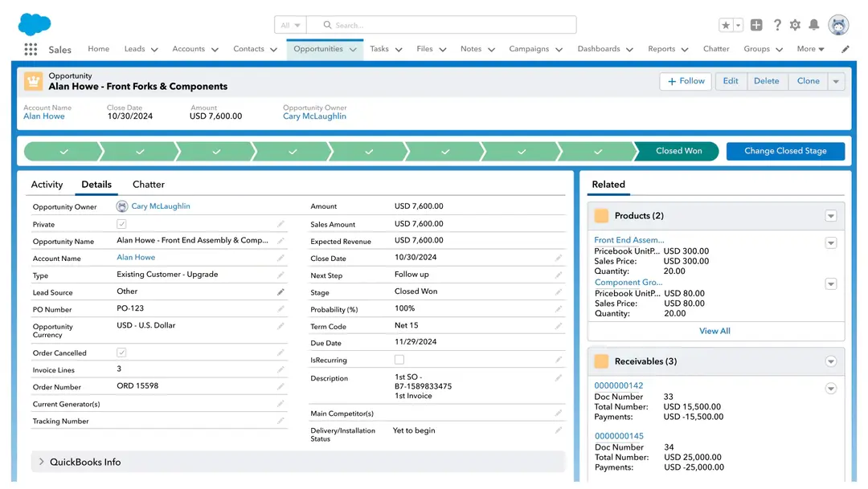Screen dimensions: 868x489
Task: Click the Clone button
Action: pos(809,81)
